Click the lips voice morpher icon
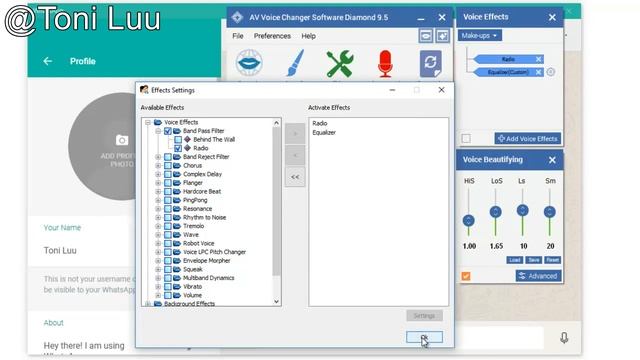640x360 pixels. (x=249, y=63)
